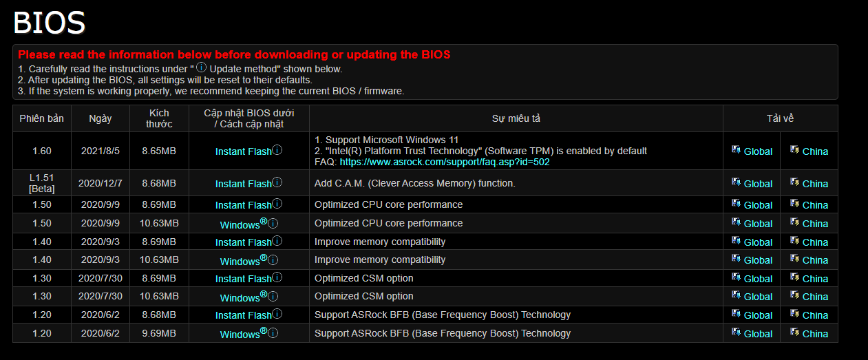Click Global download icon for BIOS 1.60
This screenshot has height=360, width=868.
point(736,149)
